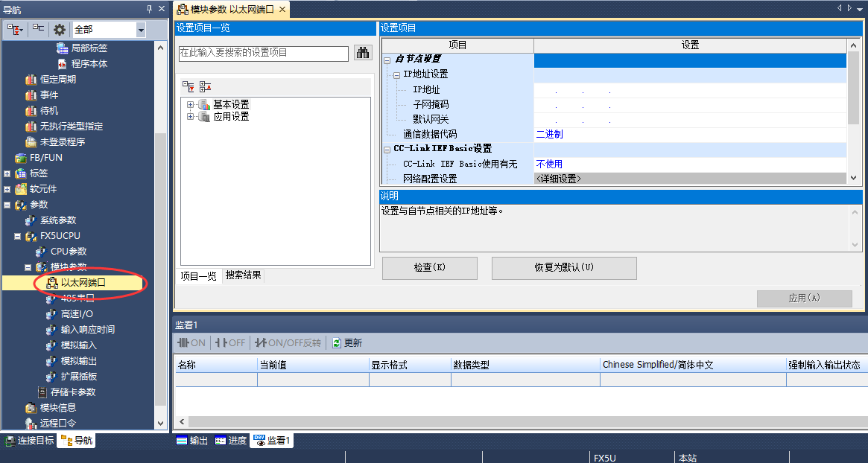Collapse the CC-Link IEF Basic设置 group
The width and height of the screenshot is (868, 463).
pos(387,149)
